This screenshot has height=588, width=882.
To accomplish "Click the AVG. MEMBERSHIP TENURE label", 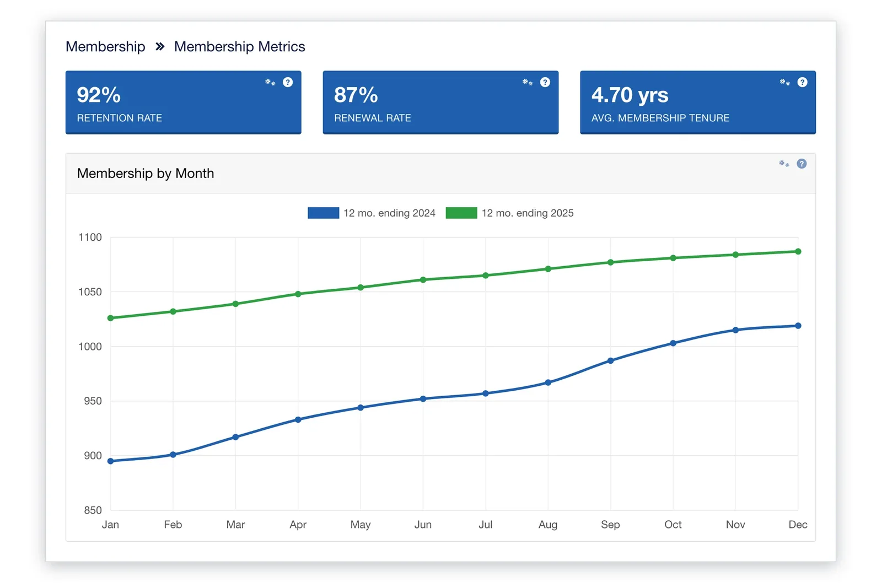I will coord(660,118).
